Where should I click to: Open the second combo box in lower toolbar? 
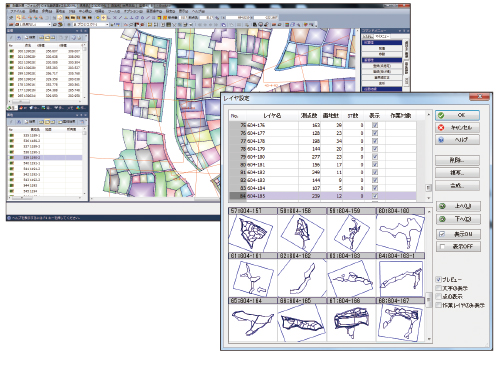(x=91, y=25)
